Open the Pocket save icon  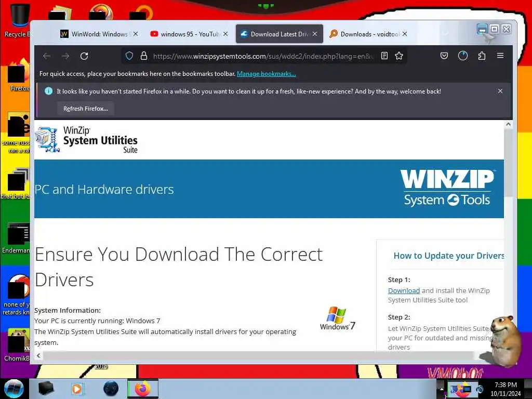444,56
